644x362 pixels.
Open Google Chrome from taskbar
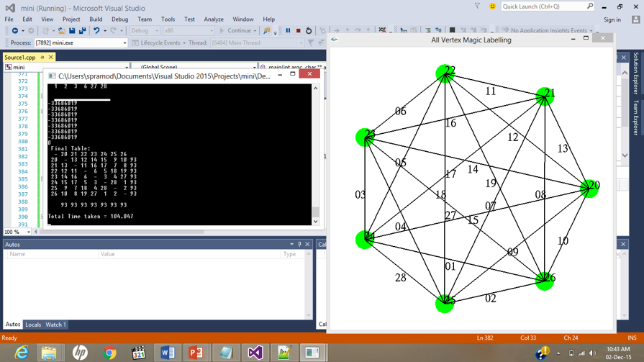click(109, 353)
